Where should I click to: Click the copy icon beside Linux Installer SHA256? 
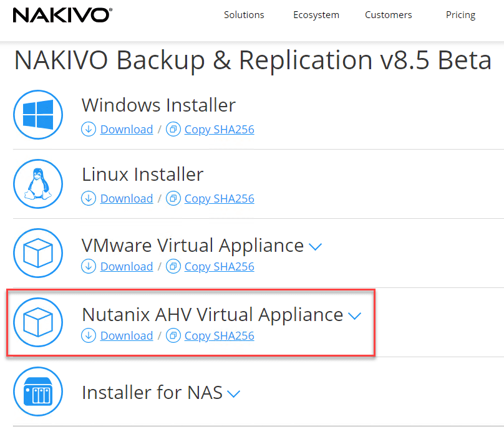point(173,199)
